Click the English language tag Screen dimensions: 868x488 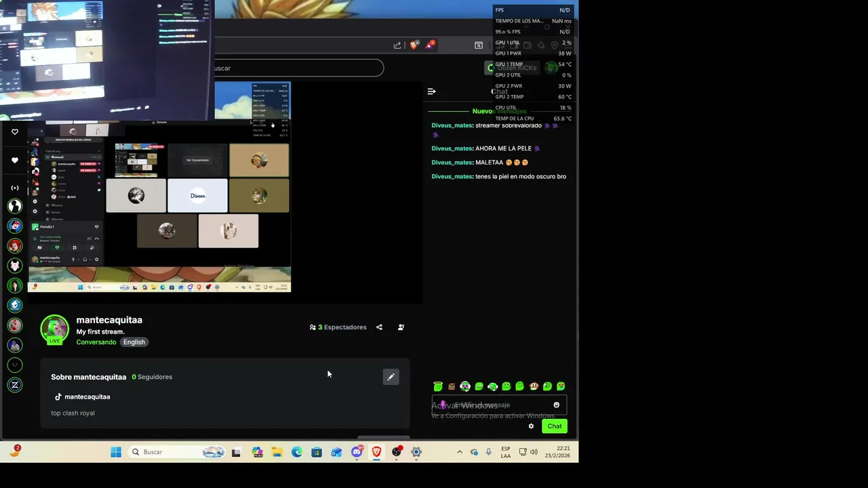134,342
